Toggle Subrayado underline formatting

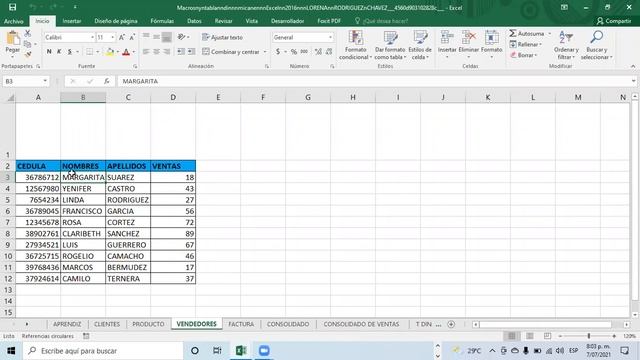(x=70, y=51)
